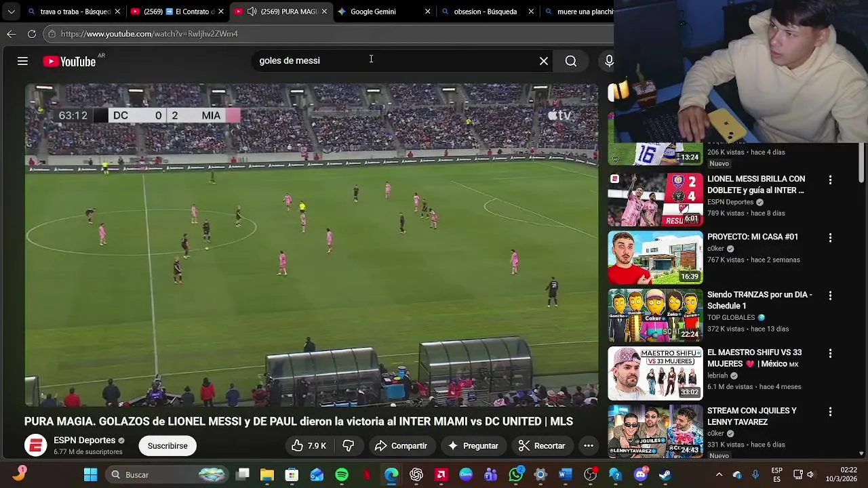Open Spotify from the taskbar
Screen dimensions: 868x488
(x=342, y=474)
